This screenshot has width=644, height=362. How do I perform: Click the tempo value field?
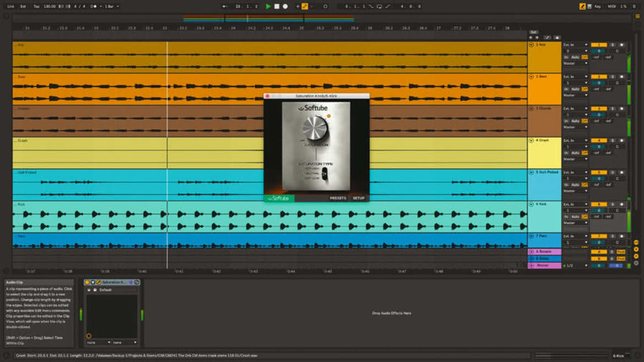click(50, 6)
